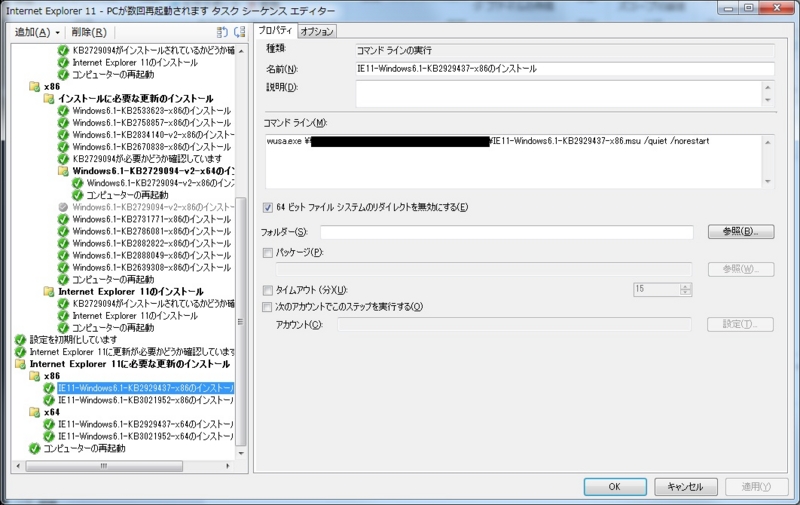Image resolution: width=800 pixels, height=505 pixels.
Task: Switch to the オプション tab
Action: pos(317,31)
